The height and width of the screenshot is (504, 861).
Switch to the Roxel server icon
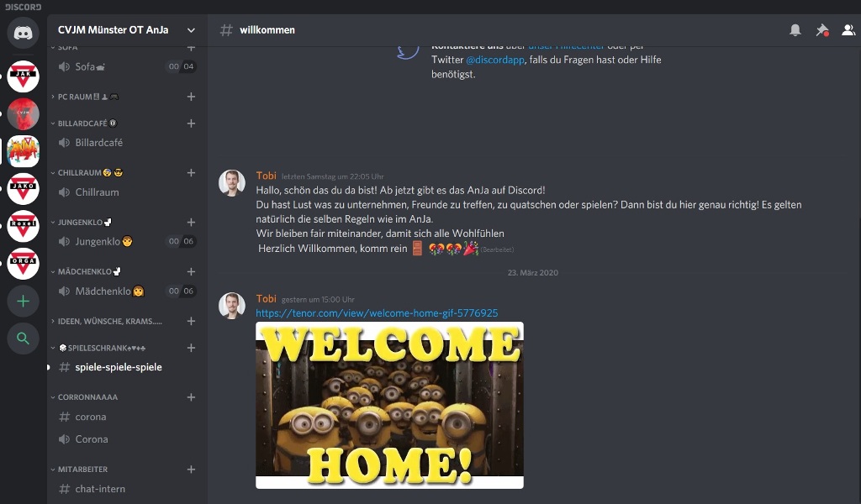23,227
